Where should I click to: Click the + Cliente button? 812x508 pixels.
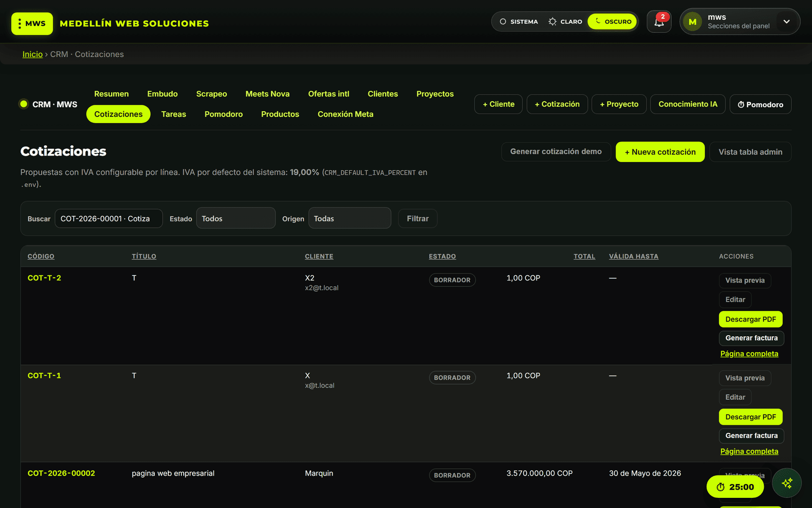tap(498, 104)
